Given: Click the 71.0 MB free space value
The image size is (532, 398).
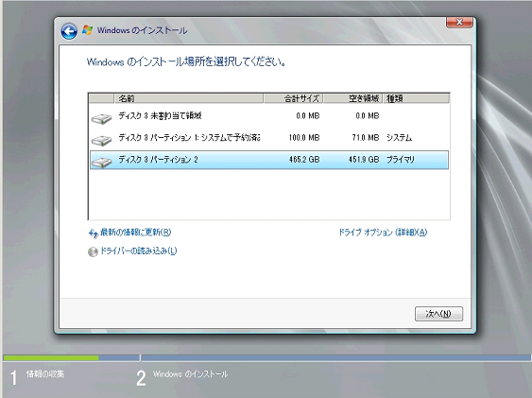Looking at the screenshot, I should tap(365, 138).
